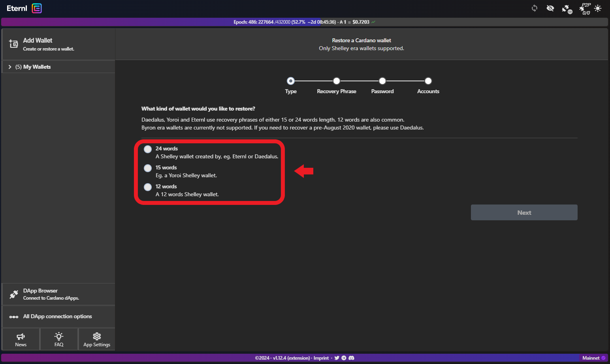Click the 'Eg. a Yoroi Shelley wallet.' description
The image size is (610, 364).
pos(186,176)
